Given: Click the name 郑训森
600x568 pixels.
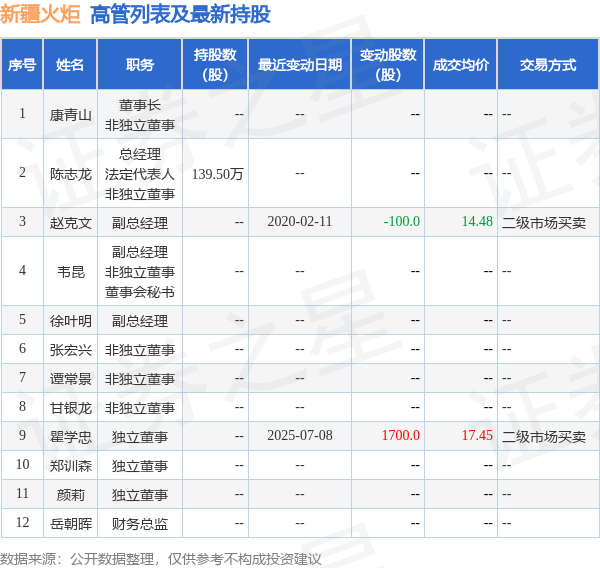Looking at the screenshot, I should 70,465.
